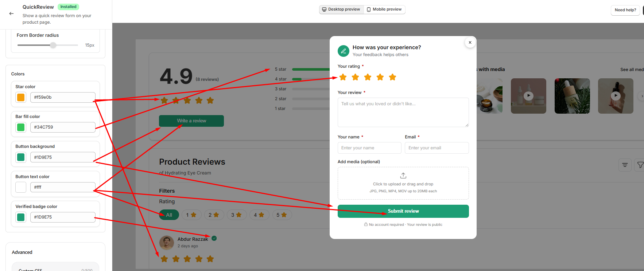Click the 2 star rating bar label

pyautogui.click(x=280, y=99)
